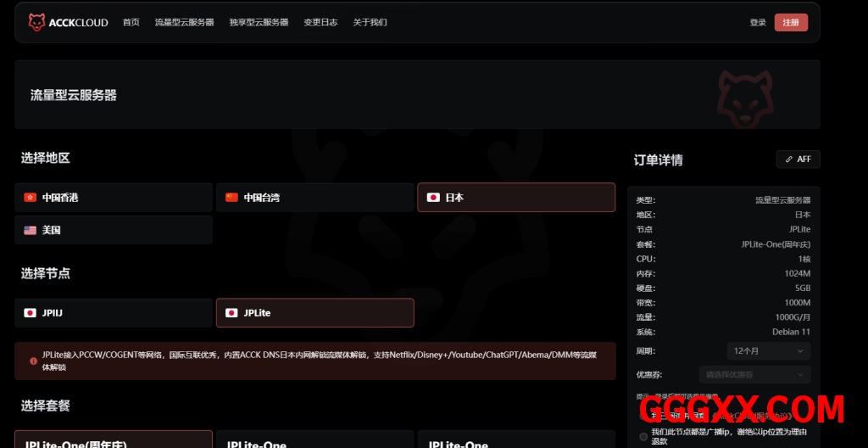
Task: Click the Hong Kong flag icon
Action: (x=30, y=198)
